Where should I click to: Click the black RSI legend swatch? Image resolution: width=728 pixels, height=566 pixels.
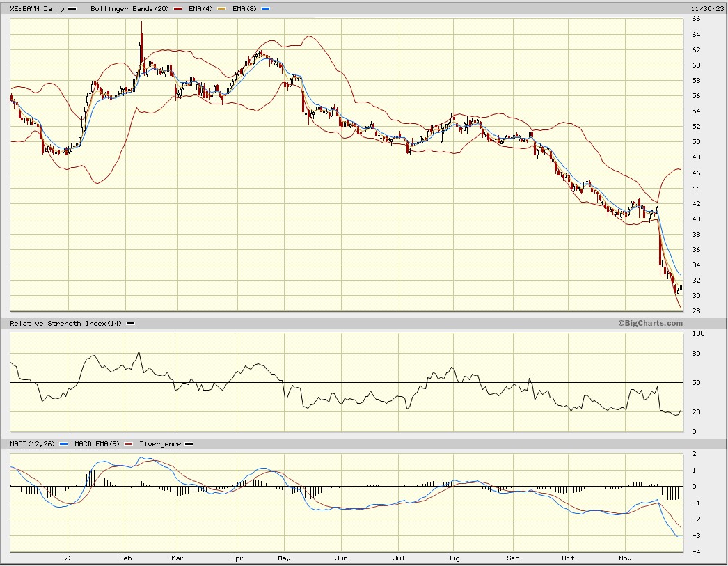130,324
